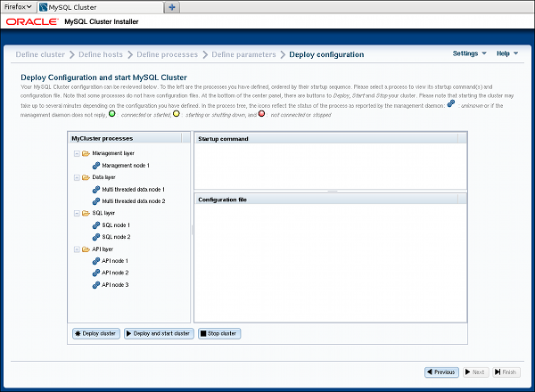
Task: Collapse the API layer tree node
Action: coord(76,249)
